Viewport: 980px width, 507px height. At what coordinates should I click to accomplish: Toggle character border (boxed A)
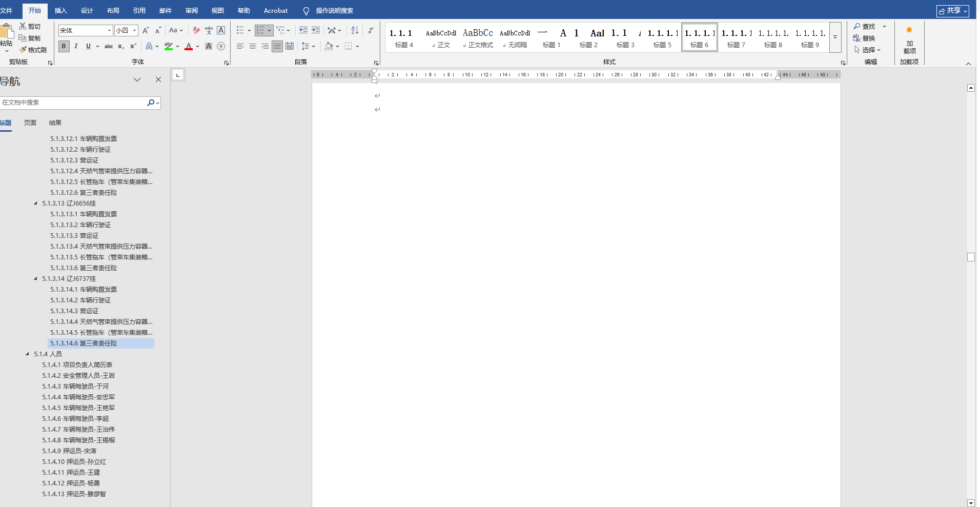(x=221, y=31)
